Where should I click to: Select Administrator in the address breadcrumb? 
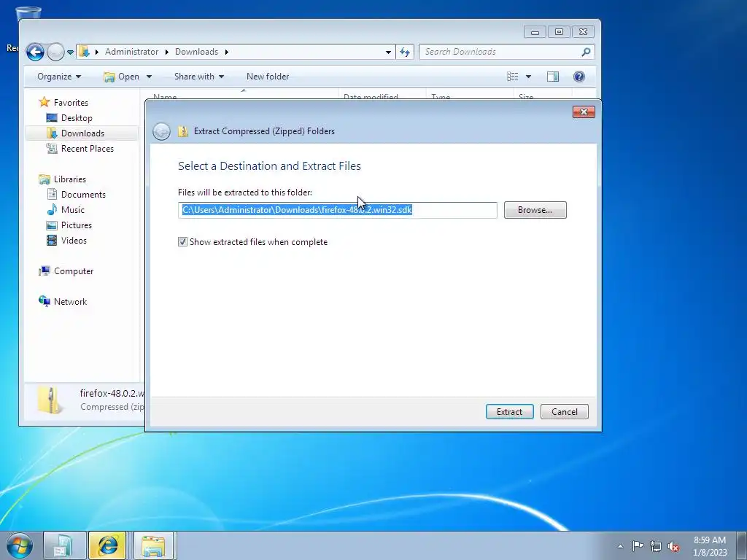(x=131, y=52)
